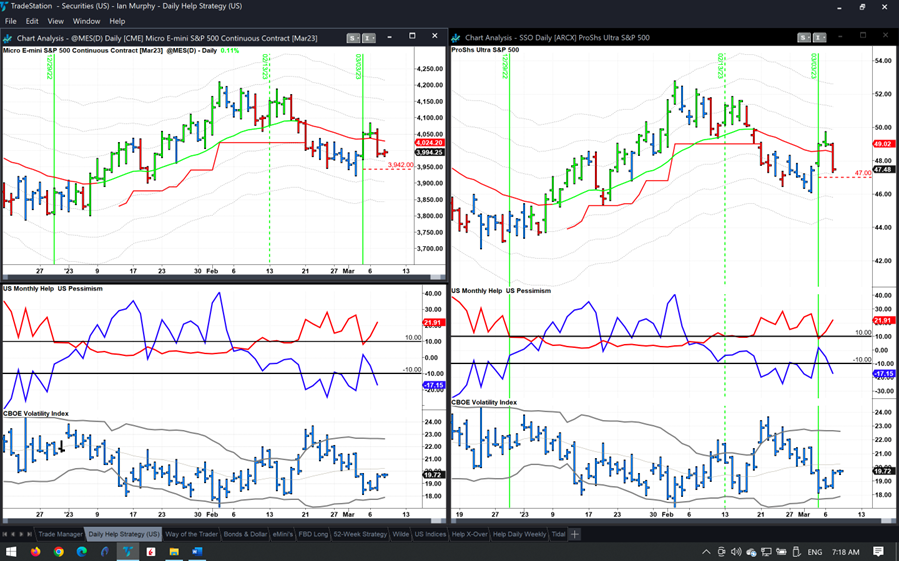
Task: Jump to first workspace tab arrow
Action: pyautogui.click(x=7, y=534)
